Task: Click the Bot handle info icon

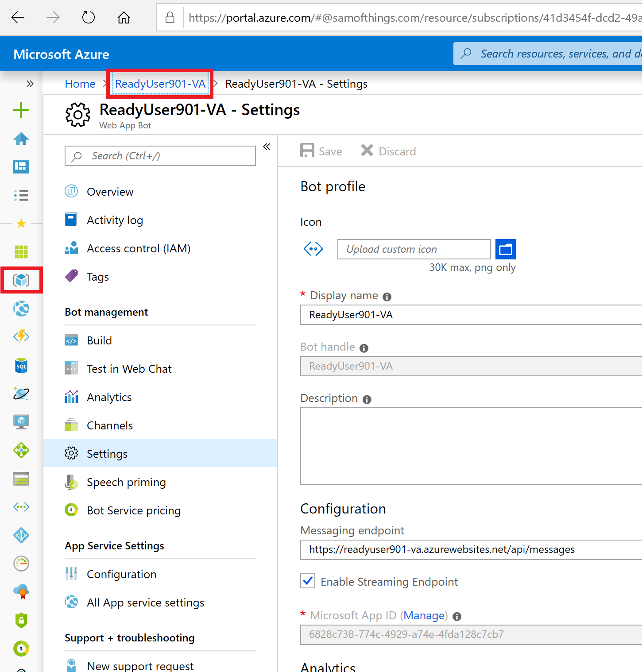Action: point(364,348)
